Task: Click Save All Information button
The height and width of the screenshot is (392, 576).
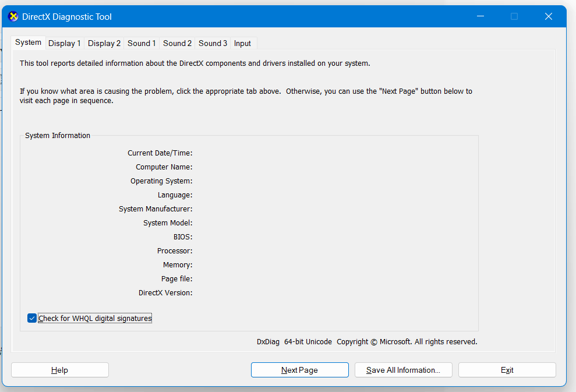Action: (x=404, y=370)
